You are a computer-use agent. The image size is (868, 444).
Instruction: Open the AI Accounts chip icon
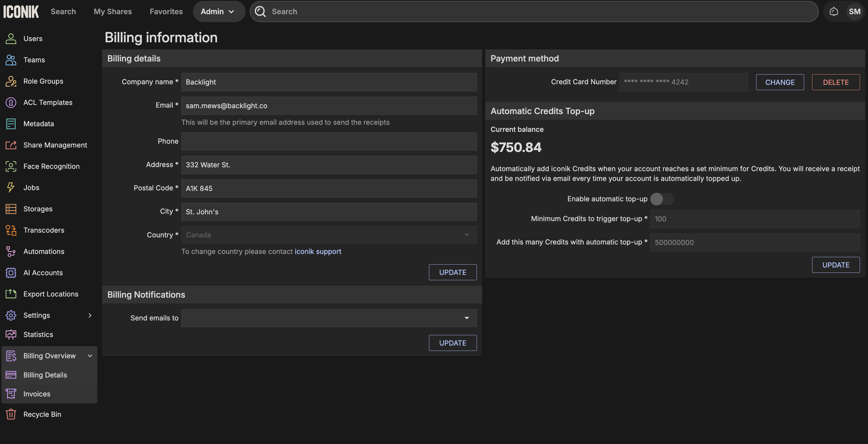pos(11,273)
